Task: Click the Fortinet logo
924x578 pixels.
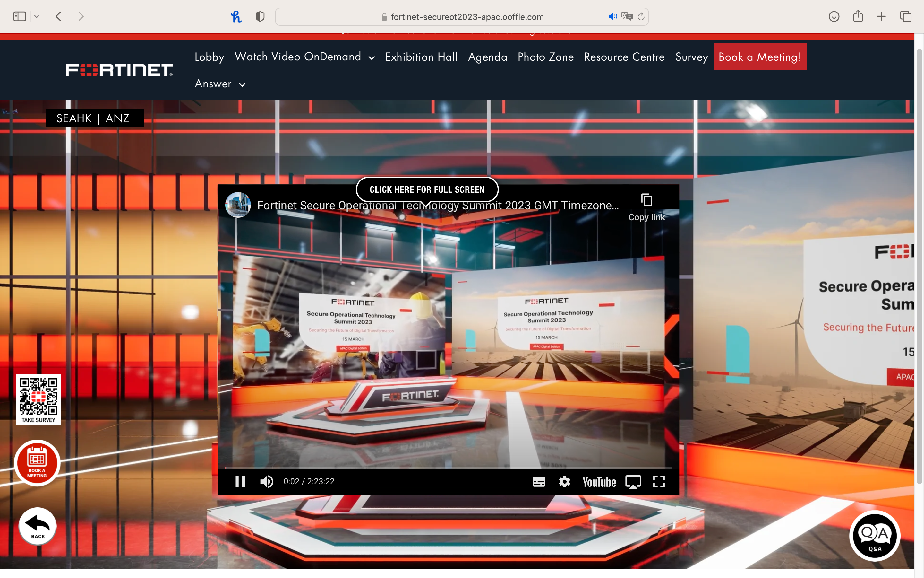Action: click(119, 70)
